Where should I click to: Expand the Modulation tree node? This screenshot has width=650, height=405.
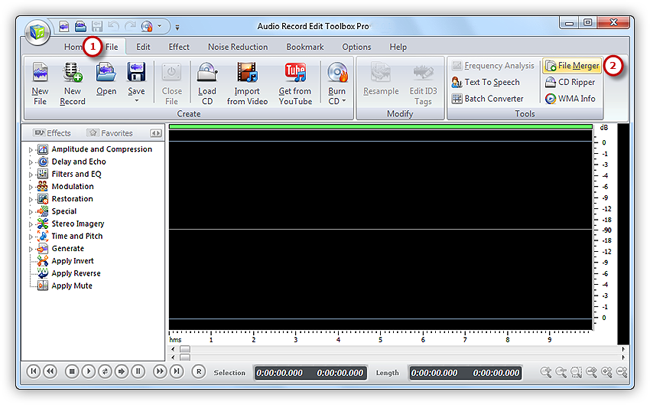30,187
